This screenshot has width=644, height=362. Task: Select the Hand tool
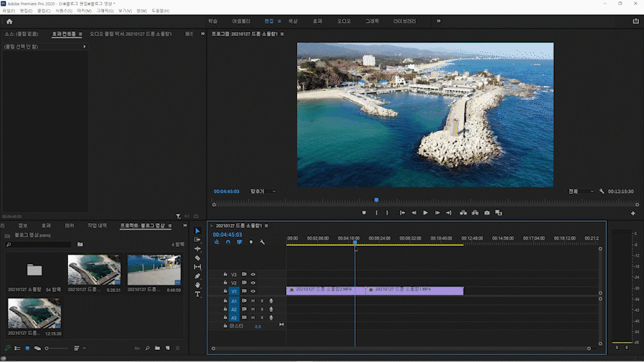click(x=197, y=285)
